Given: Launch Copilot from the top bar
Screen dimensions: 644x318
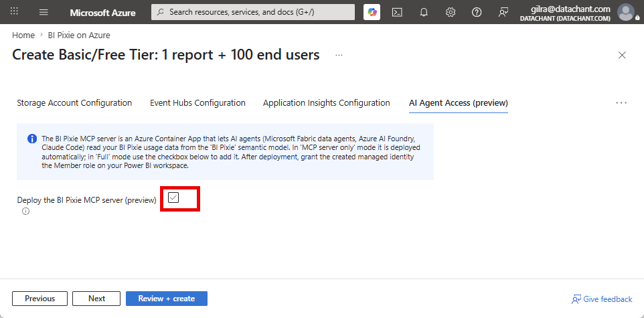Looking at the screenshot, I should click(x=372, y=12).
